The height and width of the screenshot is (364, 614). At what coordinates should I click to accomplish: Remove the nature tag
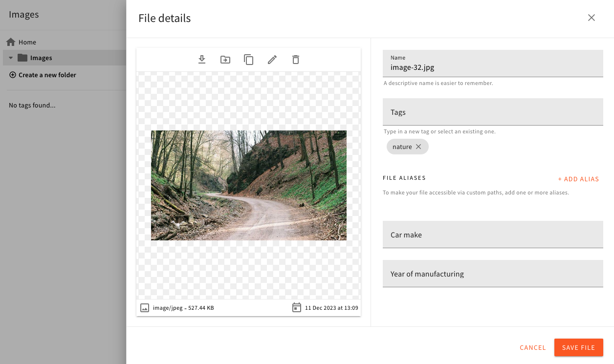point(419,147)
